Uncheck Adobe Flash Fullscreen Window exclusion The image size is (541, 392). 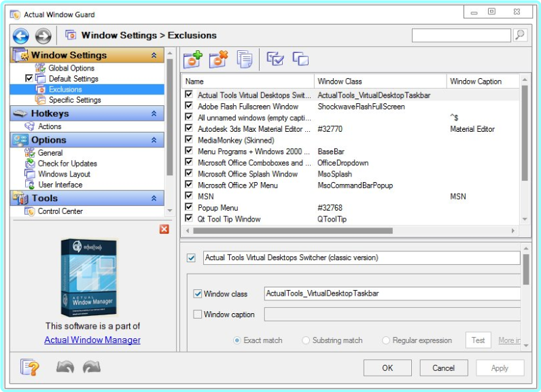point(189,105)
